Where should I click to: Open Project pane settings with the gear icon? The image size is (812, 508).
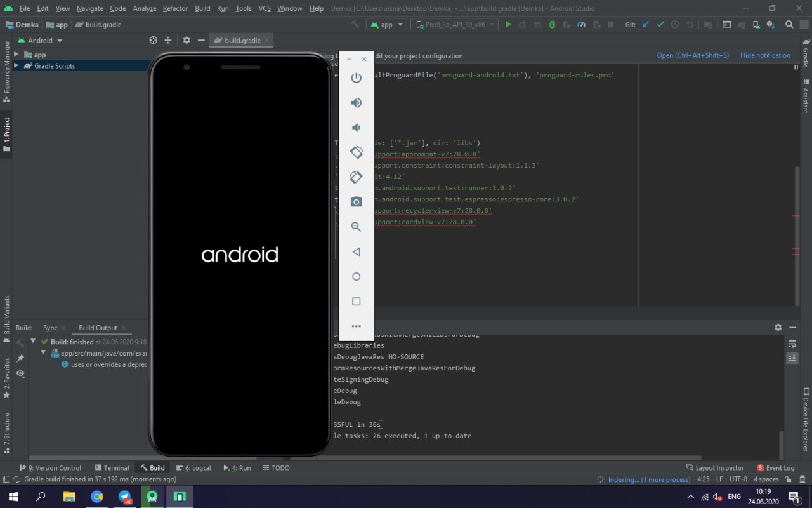(x=187, y=40)
